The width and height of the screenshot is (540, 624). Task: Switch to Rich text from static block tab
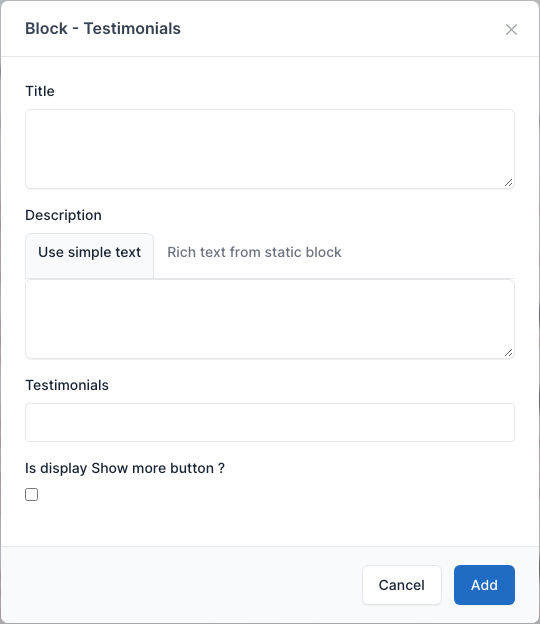pos(254,252)
